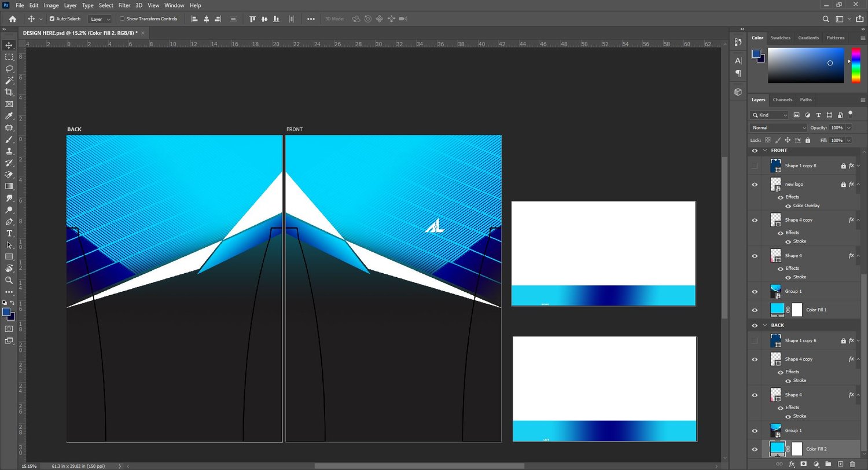Hide the FRONT group visibility
The height and width of the screenshot is (470, 868).
point(755,150)
